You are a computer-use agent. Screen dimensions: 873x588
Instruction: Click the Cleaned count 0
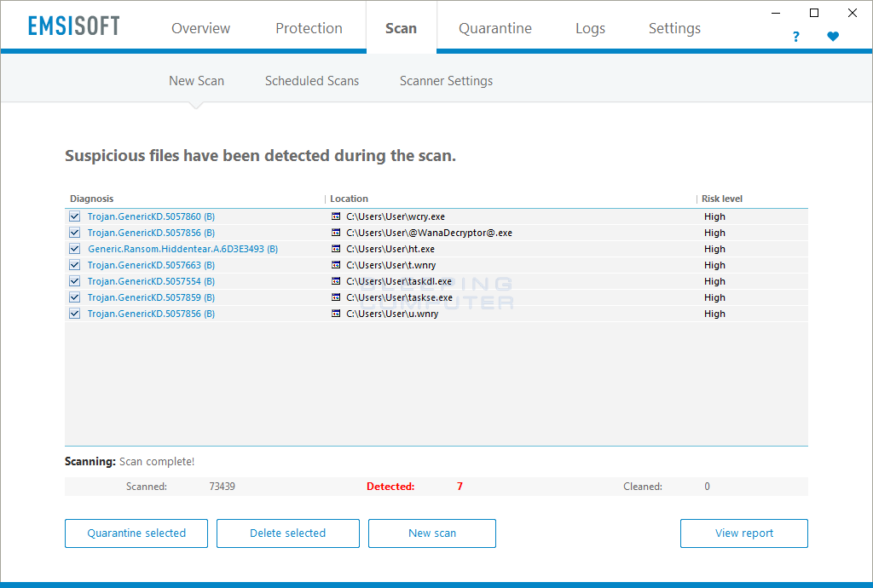[x=707, y=487]
